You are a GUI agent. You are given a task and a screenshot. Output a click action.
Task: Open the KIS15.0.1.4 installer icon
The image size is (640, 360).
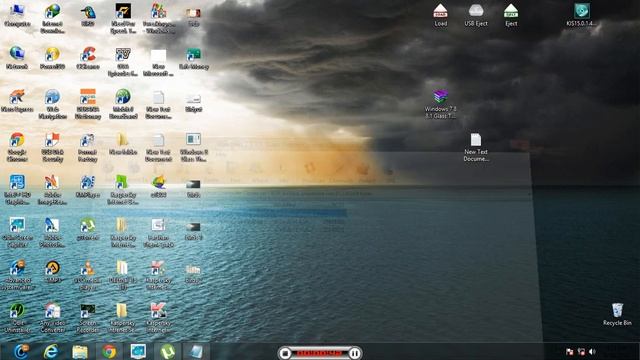click(582, 15)
